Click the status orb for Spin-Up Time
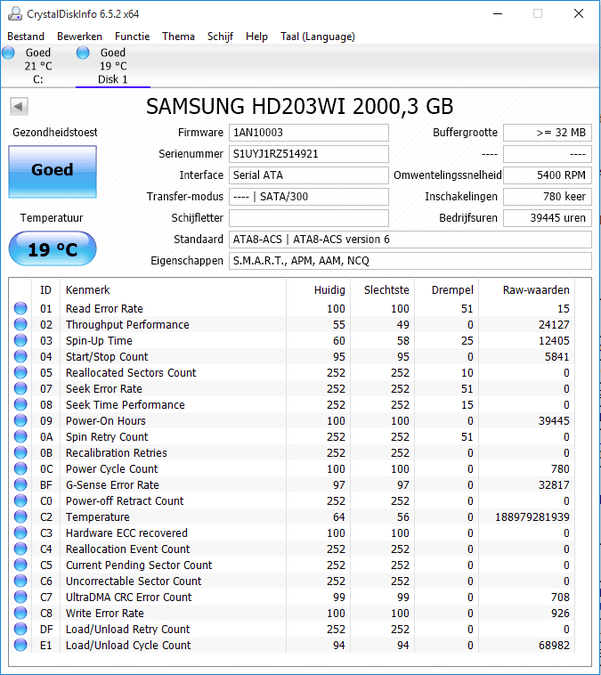This screenshot has width=601, height=675. click(20, 340)
